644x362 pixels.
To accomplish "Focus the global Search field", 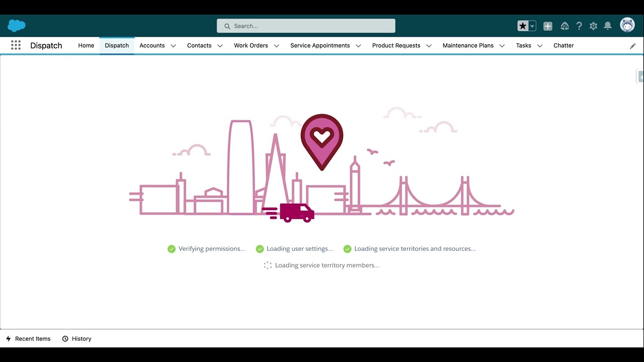I will 306,26.
